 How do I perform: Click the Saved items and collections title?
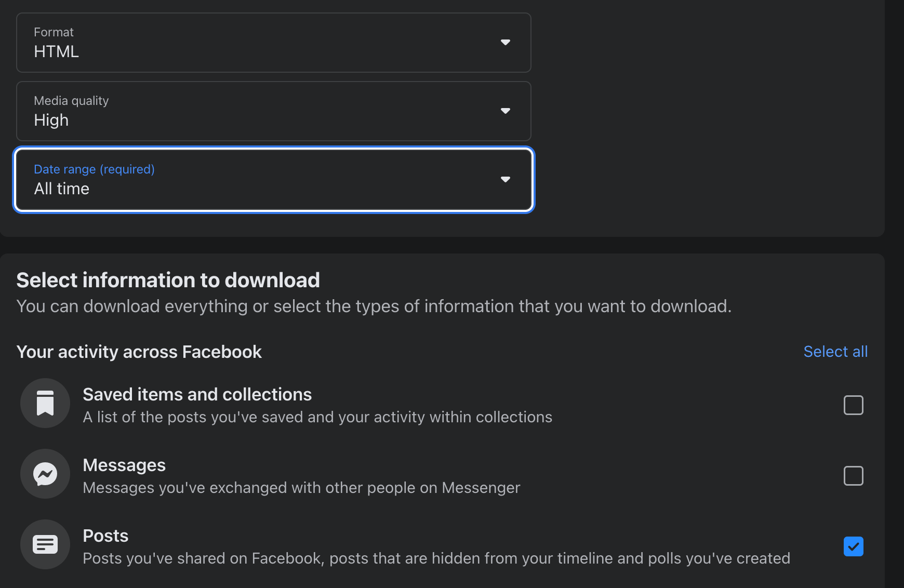pos(197,395)
